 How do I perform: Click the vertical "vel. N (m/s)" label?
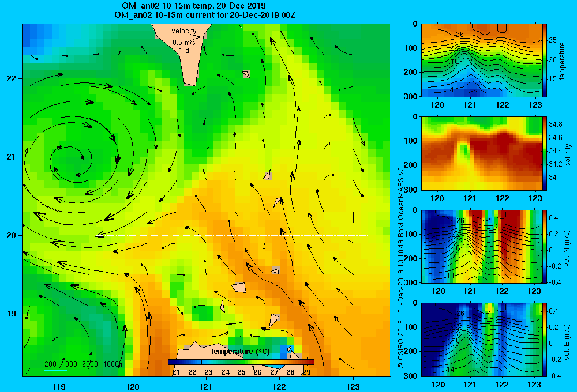tap(567, 248)
